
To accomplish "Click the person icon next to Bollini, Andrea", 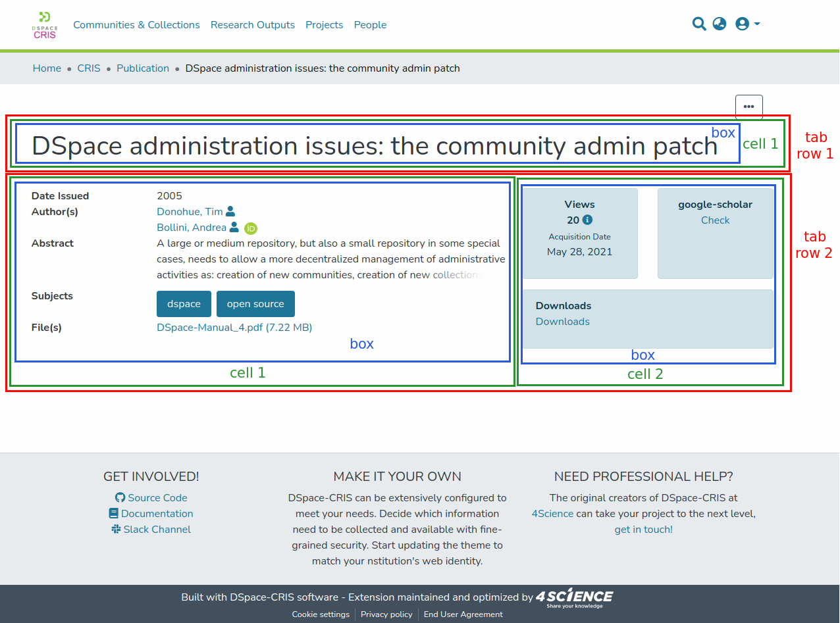I will pyautogui.click(x=234, y=228).
